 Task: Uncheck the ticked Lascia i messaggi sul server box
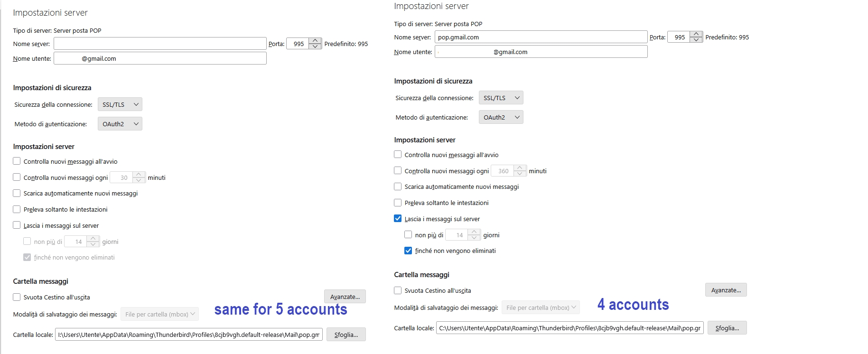click(398, 219)
